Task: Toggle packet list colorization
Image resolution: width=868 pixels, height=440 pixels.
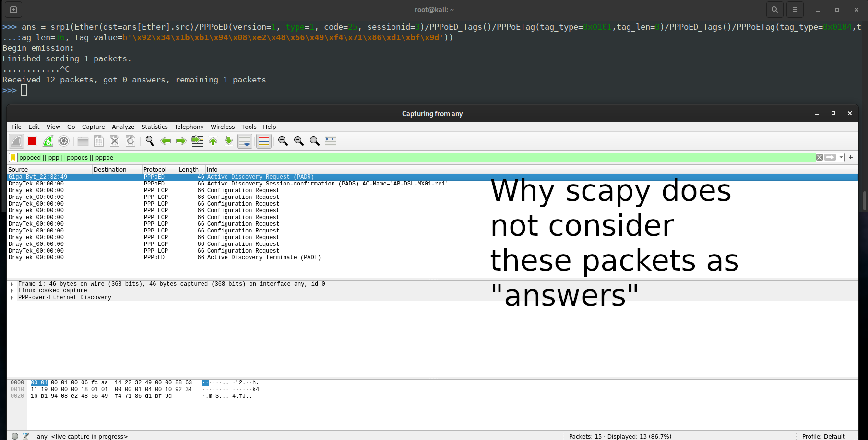Action: pos(263,141)
